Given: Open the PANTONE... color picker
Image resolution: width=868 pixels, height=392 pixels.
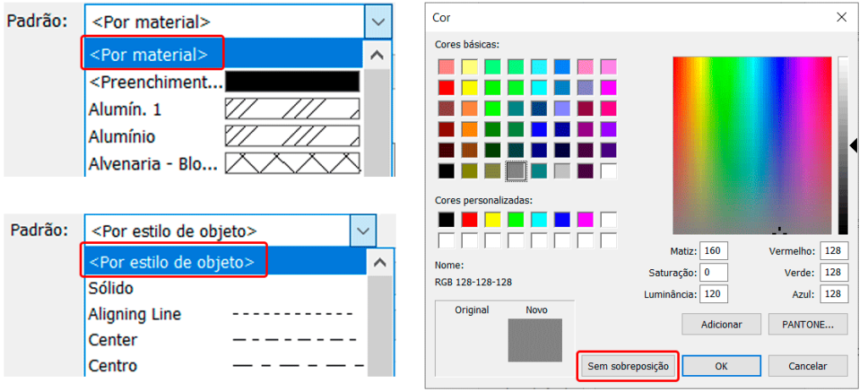Looking at the screenshot, I should pyautogui.click(x=808, y=324).
